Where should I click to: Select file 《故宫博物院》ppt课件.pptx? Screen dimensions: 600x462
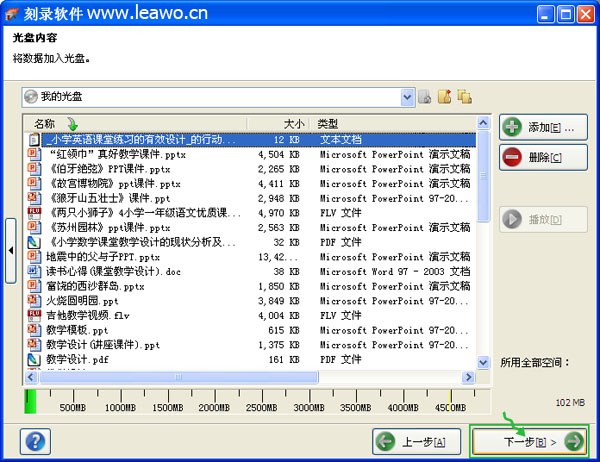[x=251, y=184]
